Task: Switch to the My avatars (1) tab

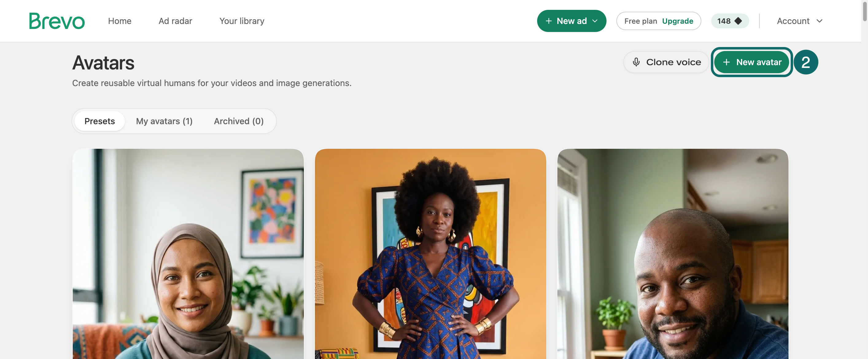Action: coord(164,121)
